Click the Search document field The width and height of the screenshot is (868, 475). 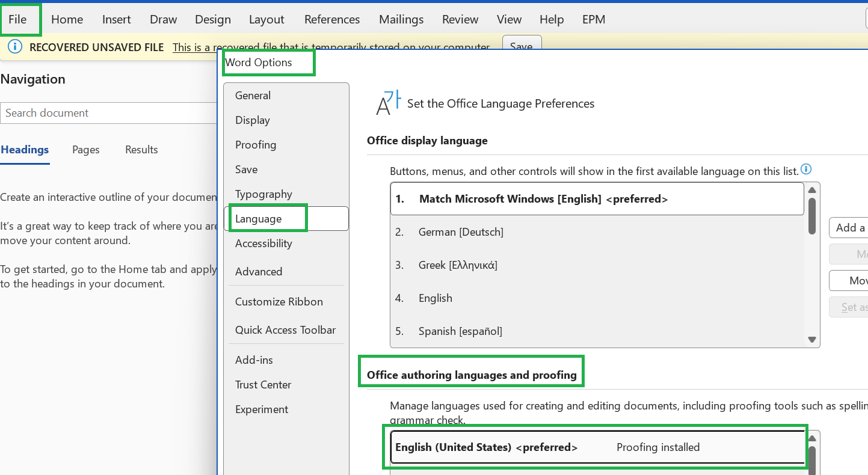click(x=108, y=113)
